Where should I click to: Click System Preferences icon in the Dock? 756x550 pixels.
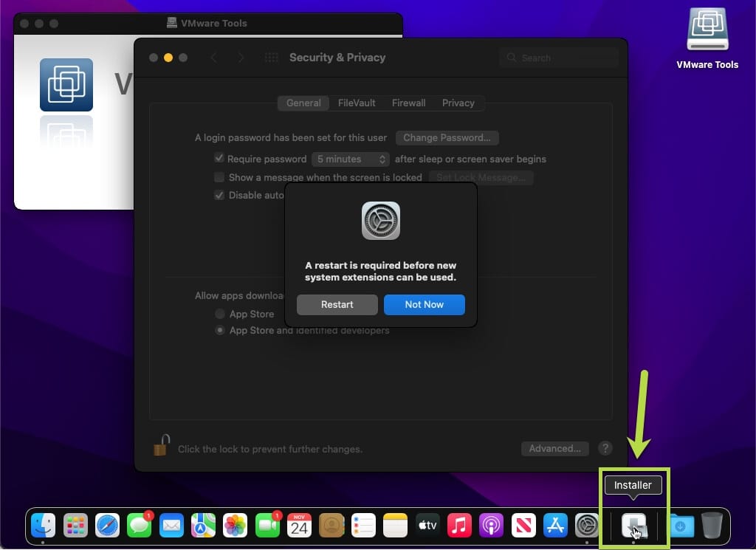(587, 525)
